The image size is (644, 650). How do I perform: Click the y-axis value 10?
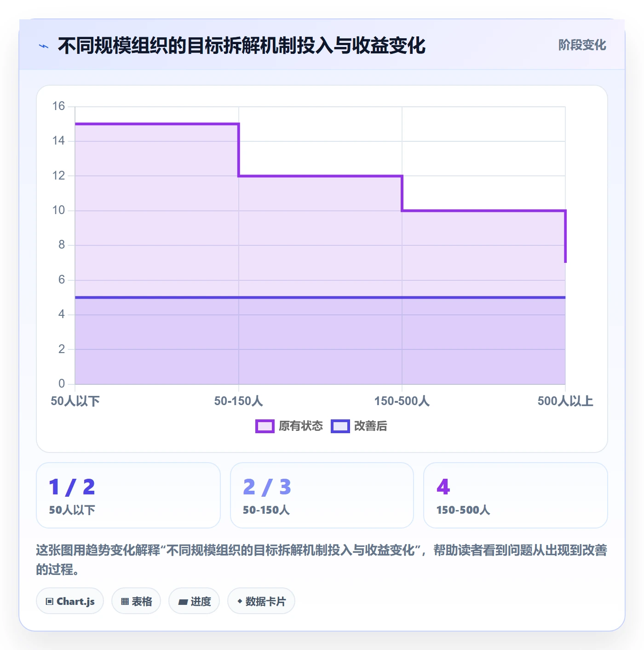(x=58, y=210)
